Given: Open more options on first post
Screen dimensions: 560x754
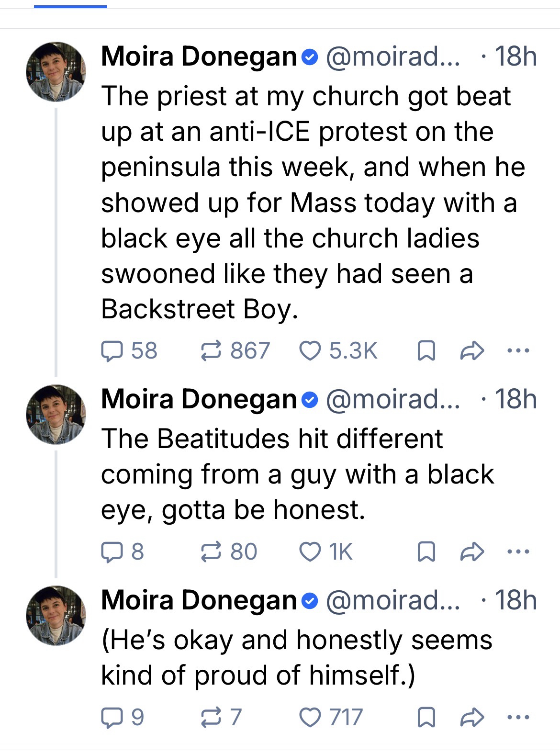Looking at the screenshot, I should point(518,351).
